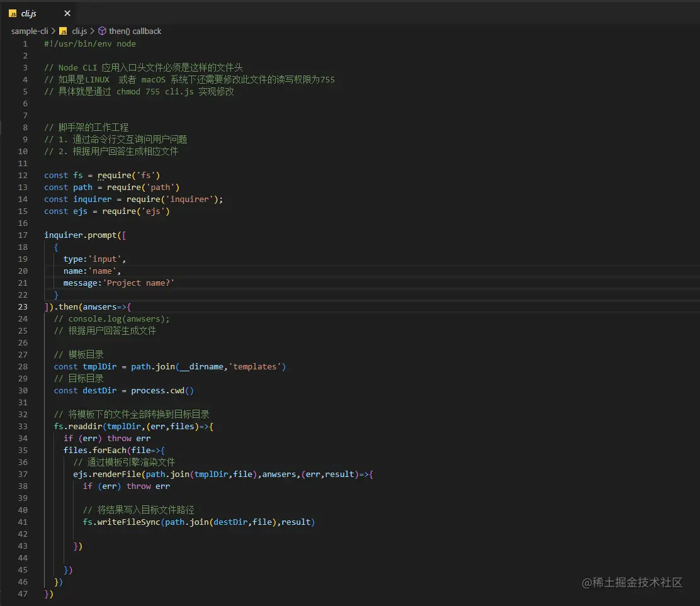Screen dimensions: 700x606
Task: Click 'destDir' variable declaration on line 30
Action: point(99,390)
